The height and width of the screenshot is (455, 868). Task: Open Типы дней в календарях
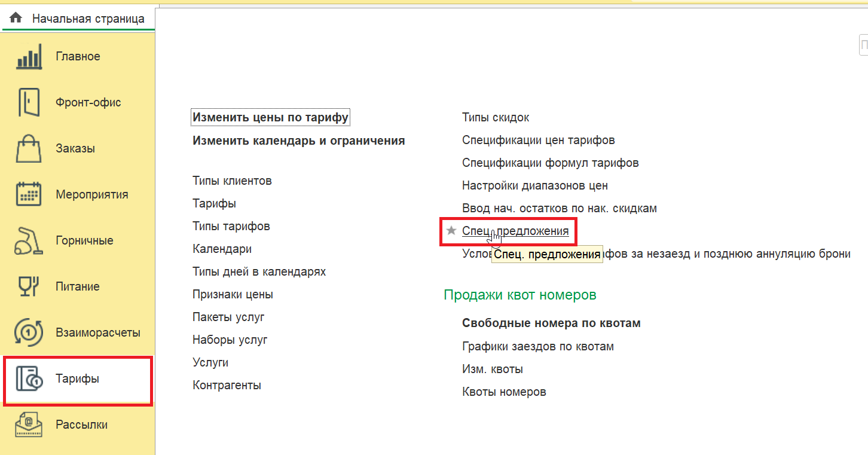pos(259,271)
